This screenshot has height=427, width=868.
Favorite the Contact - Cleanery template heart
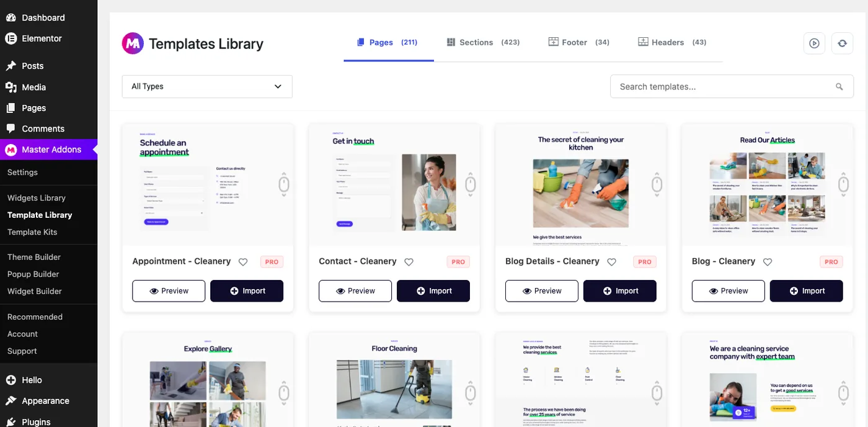tap(409, 262)
